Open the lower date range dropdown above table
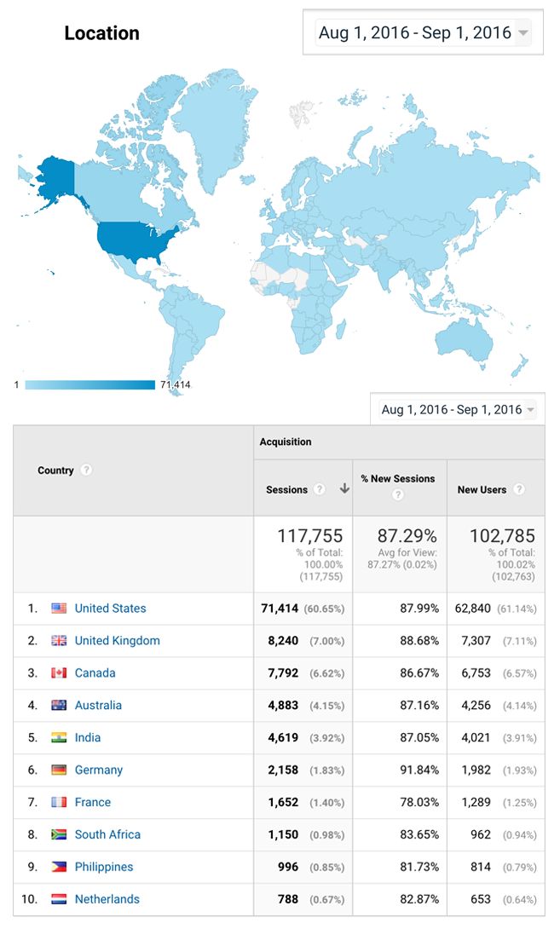The height and width of the screenshot is (929, 560). [x=458, y=409]
